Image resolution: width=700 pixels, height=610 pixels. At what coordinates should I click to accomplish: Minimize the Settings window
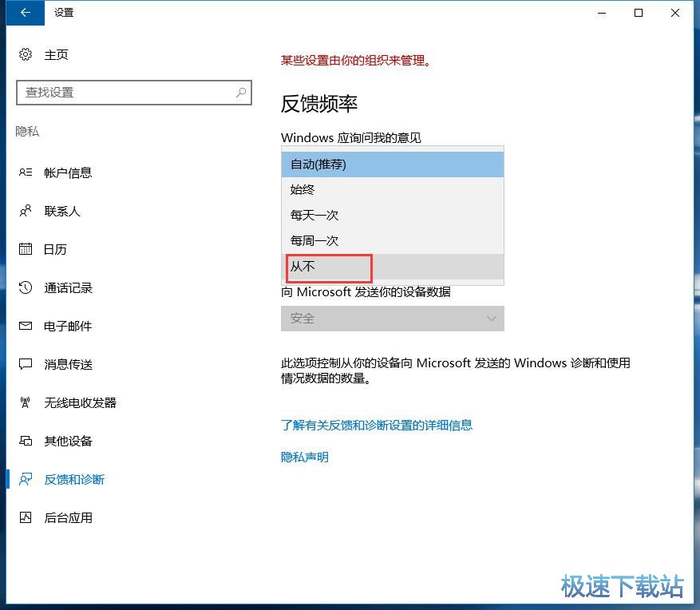coord(602,13)
